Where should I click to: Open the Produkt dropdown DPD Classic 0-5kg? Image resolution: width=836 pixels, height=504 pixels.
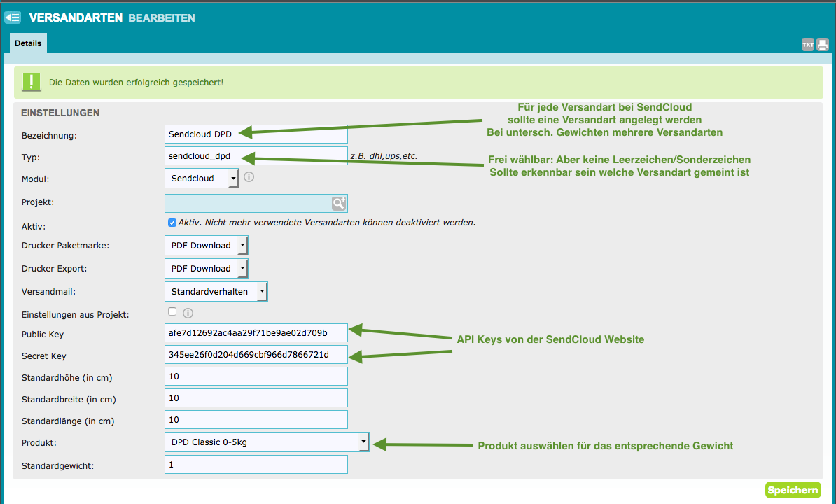coord(267,442)
